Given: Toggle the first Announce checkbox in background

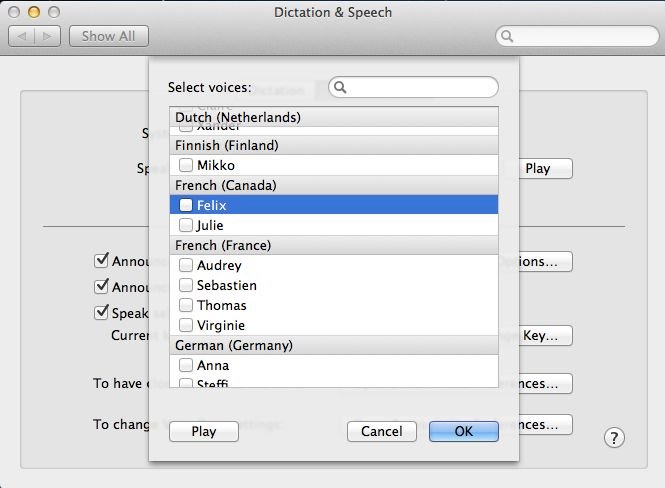Looking at the screenshot, I should point(101,260).
